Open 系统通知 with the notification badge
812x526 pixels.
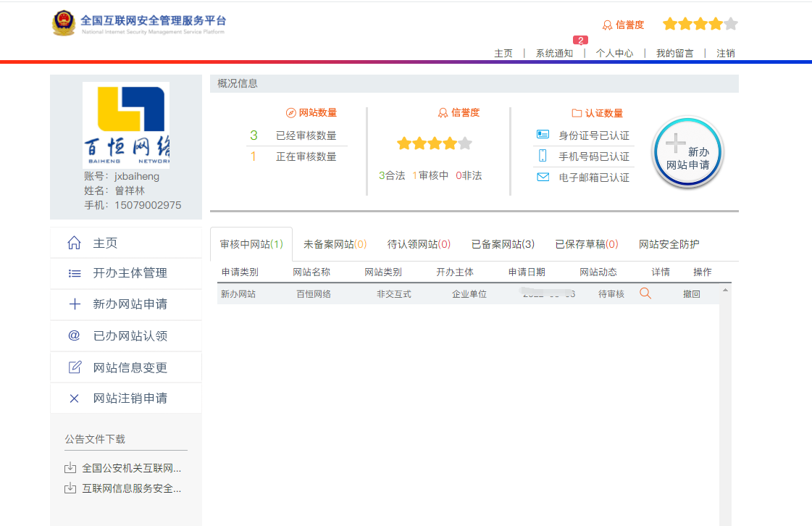click(554, 53)
